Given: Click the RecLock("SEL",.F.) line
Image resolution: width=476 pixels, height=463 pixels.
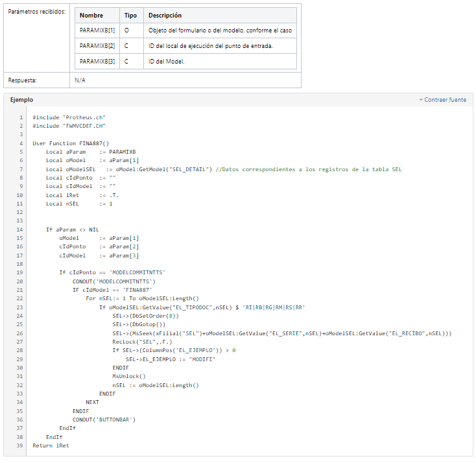Looking at the screenshot, I should pos(143,342).
